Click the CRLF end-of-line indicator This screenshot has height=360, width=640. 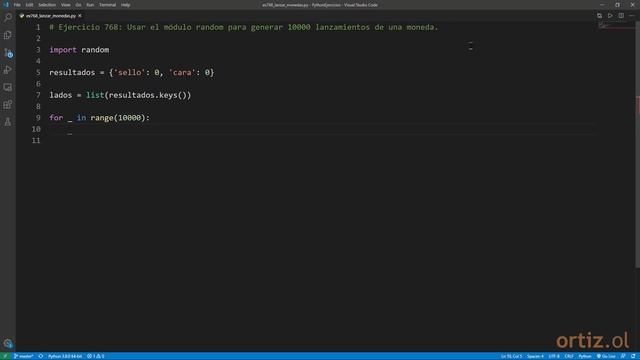tap(569, 356)
